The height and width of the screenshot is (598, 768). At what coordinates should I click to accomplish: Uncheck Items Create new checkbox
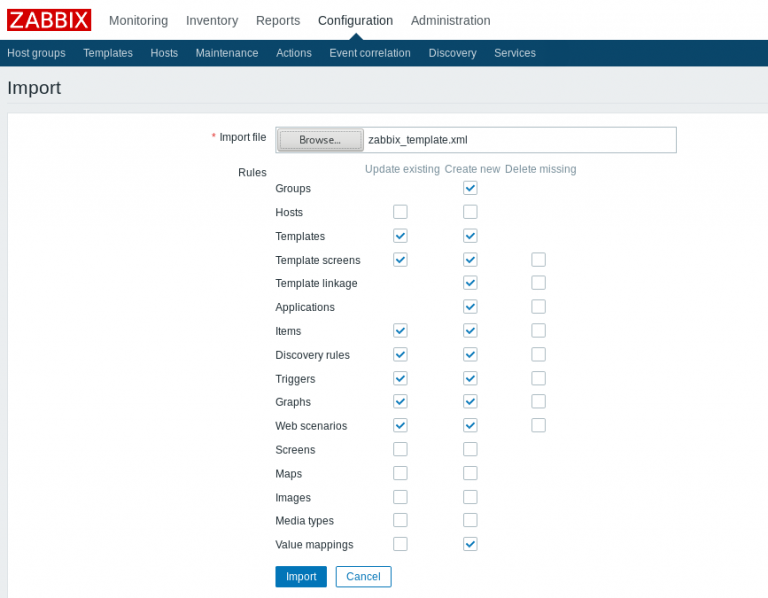(470, 331)
